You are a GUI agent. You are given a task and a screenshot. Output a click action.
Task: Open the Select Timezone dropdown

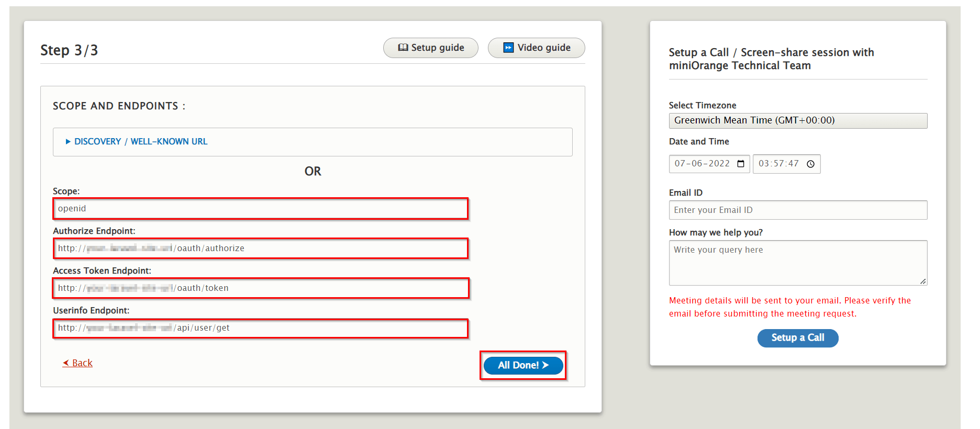click(797, 120)
